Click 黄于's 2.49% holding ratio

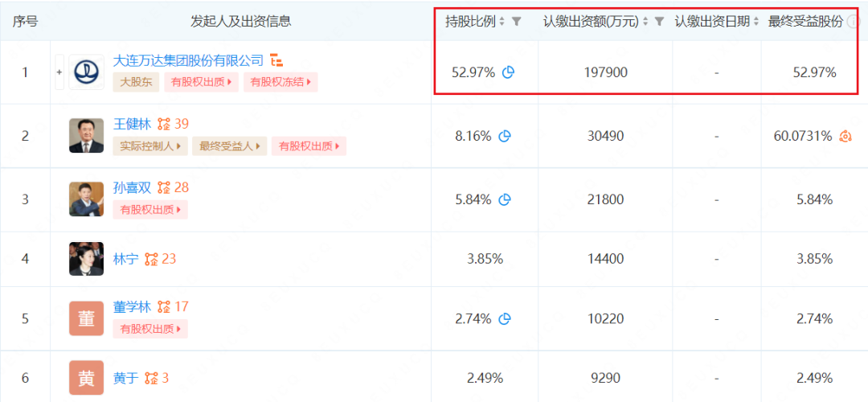(x=485, y=378)
